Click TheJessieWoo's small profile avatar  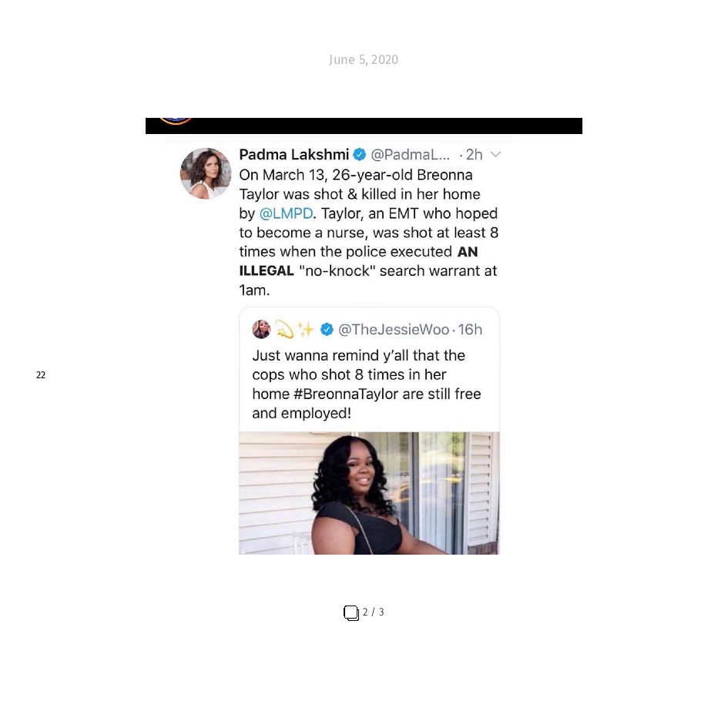[261, 329]
